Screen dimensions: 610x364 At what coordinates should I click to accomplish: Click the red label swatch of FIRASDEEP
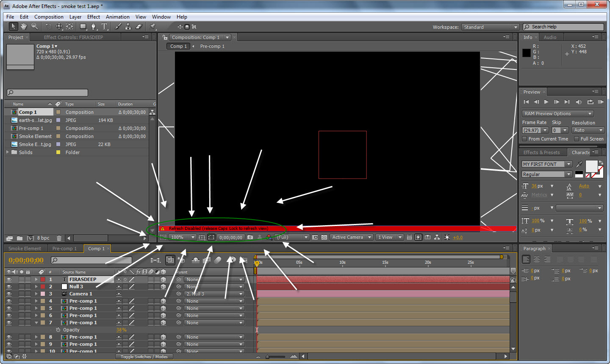[x=43, y=279]
